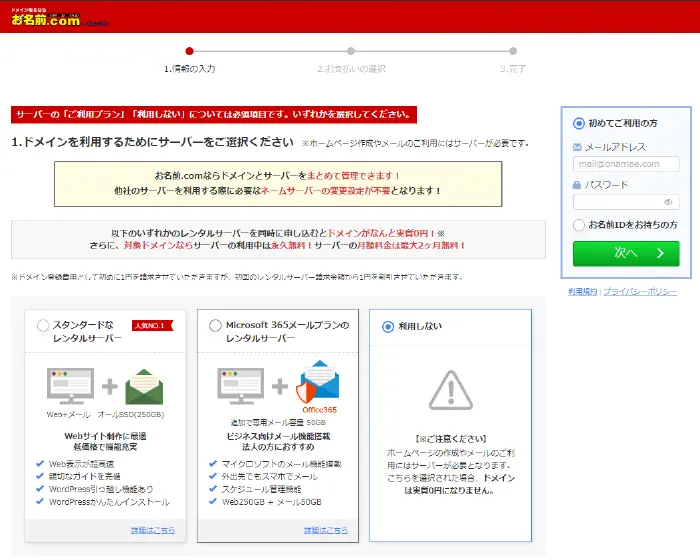This screenshot has width=700, height=560.
Task: Click the Web250GB + メール50GB feature text
Action: (x=271, y=502)
